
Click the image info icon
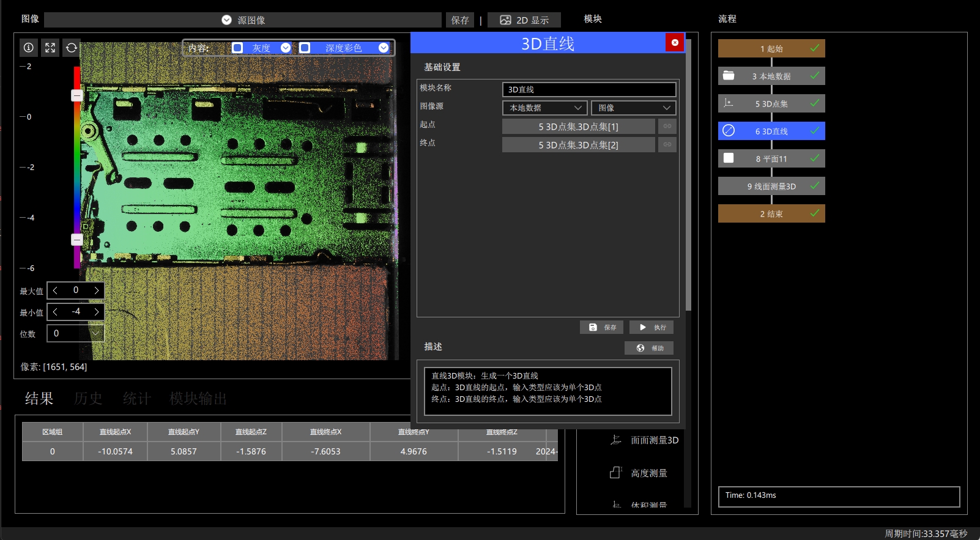[28, 48]
